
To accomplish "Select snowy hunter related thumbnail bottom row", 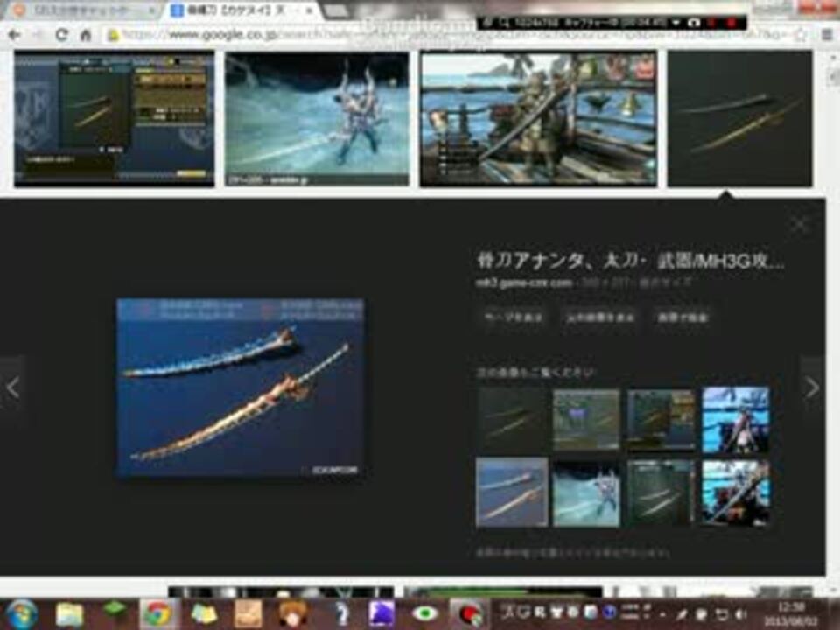I will (586, 493).
